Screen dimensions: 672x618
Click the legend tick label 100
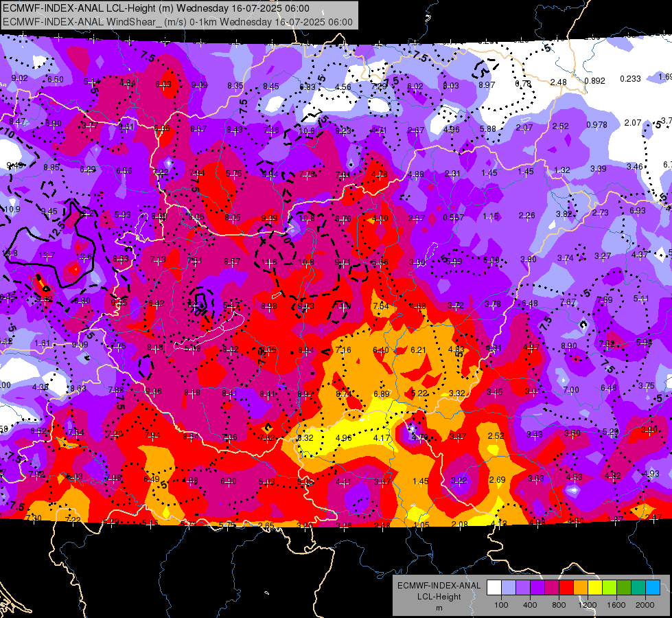[501, 605]
